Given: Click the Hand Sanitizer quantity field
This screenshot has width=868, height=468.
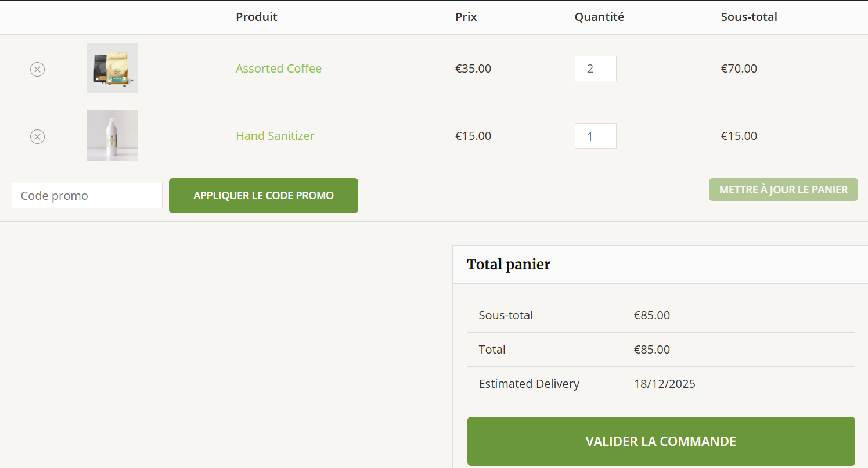Looking at the screenshot, I should click(595, 135).
